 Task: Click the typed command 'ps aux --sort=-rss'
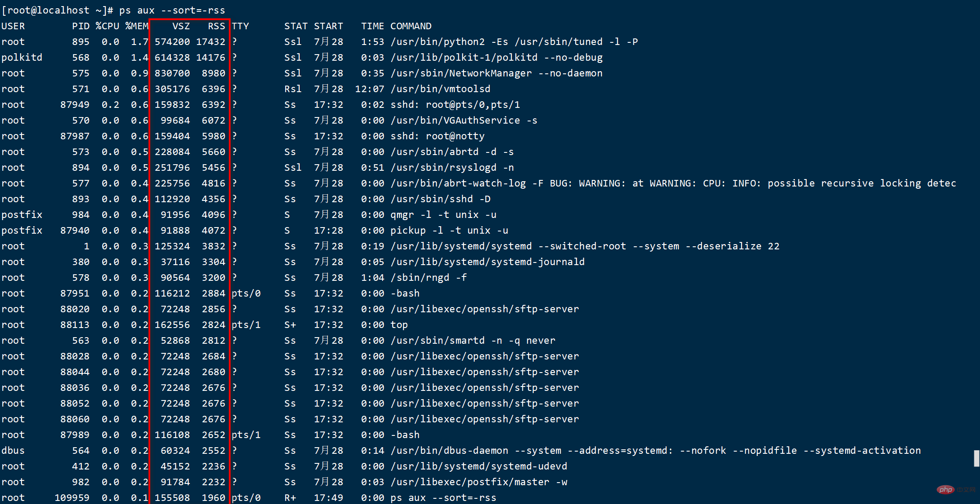coord(172,10)
